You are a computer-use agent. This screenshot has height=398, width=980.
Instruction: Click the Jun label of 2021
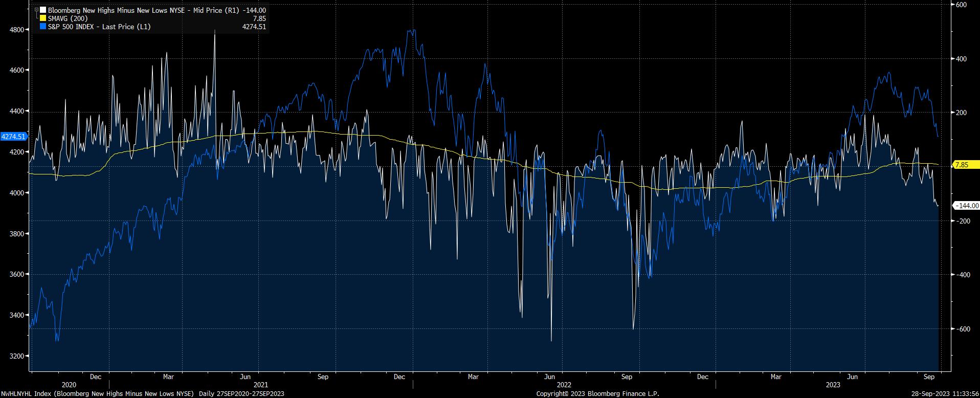(x=246, y=377)
